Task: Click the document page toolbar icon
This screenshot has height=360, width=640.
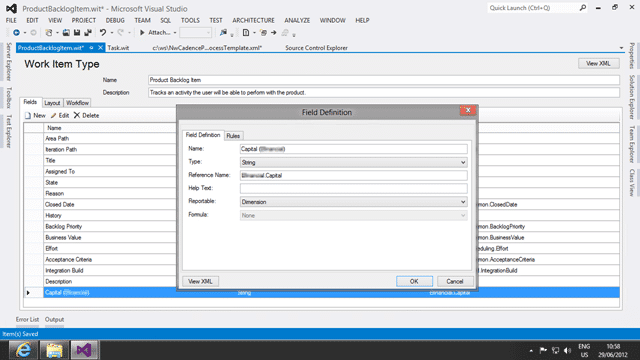Action: (246, 33)
